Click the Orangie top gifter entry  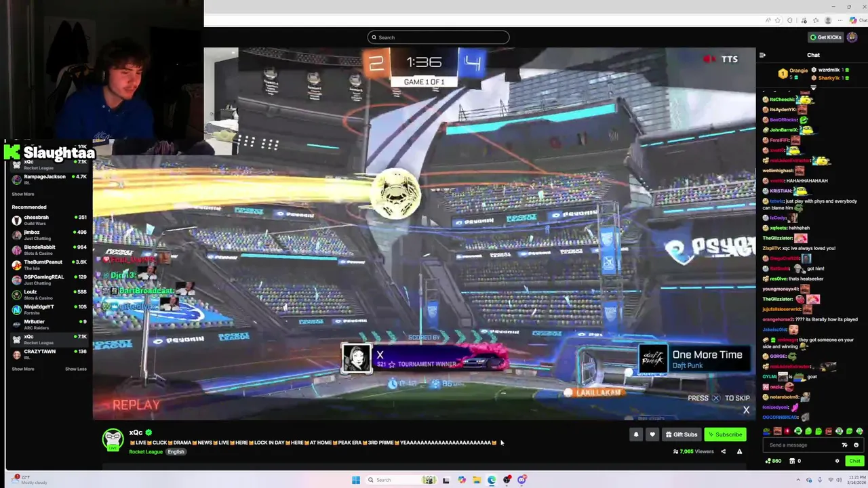793,73
